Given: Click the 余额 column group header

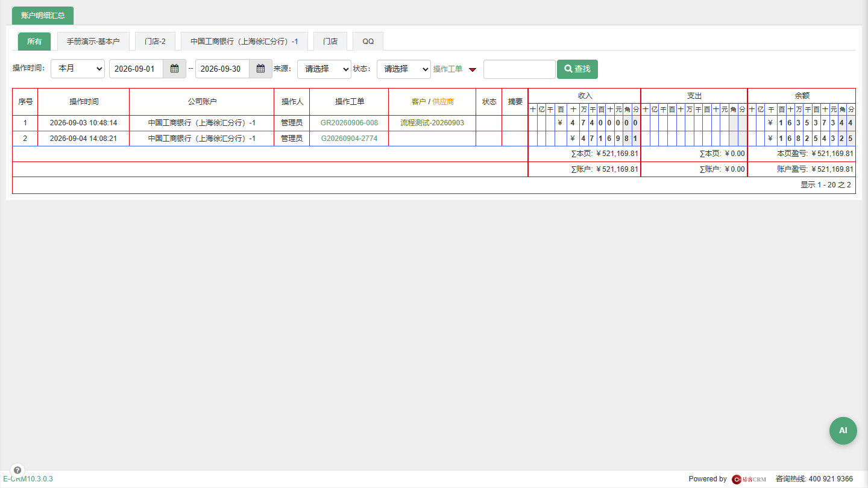Looking at the screenshot, I should click(802, 96).
